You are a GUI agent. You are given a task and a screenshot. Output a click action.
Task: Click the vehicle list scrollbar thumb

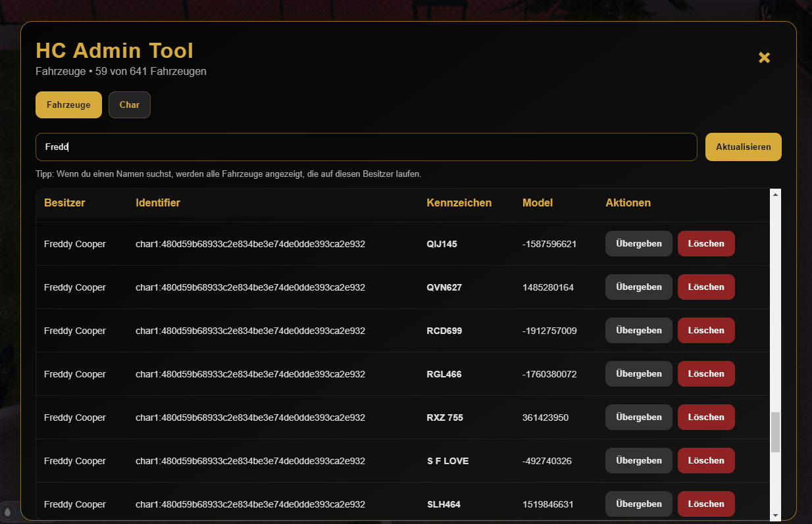coord(775,432)
